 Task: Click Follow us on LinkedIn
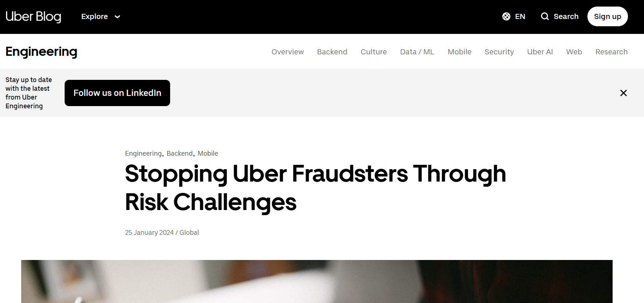coord(117,93)
